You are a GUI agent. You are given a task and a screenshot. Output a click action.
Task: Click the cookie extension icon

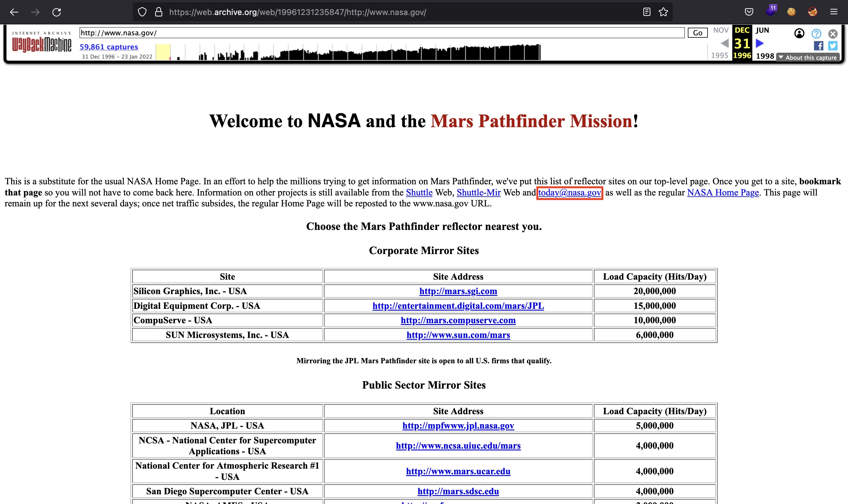click(791, 12)
